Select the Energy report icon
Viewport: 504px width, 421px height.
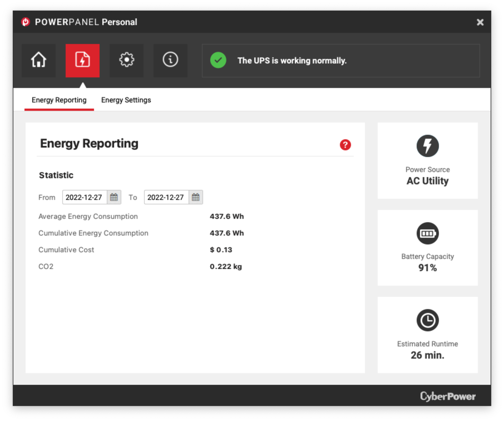tap(82, 60)
